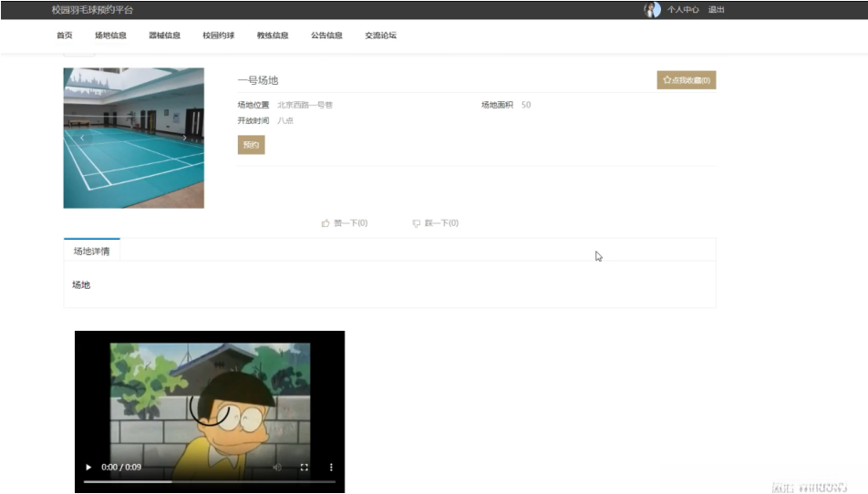Mute the video with speaker icon

tap(277, 467)
